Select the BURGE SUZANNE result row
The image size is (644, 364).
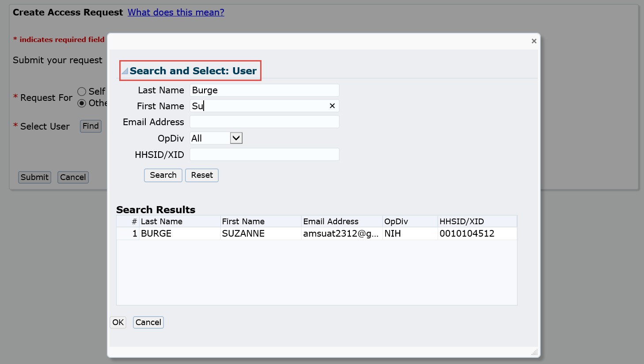pyautogui.click(x=243, y=234)
